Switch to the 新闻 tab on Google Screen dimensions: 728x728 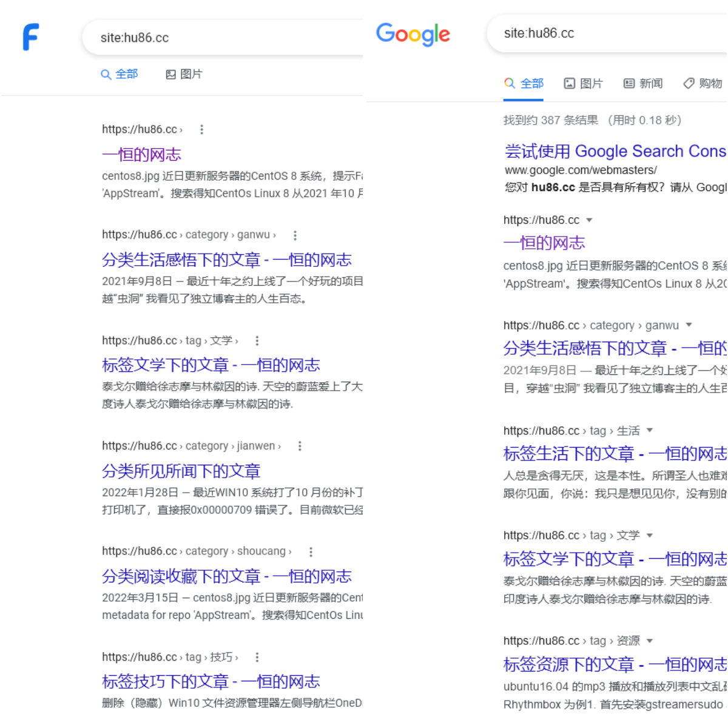pyautogui.click(x=643, y=84)
